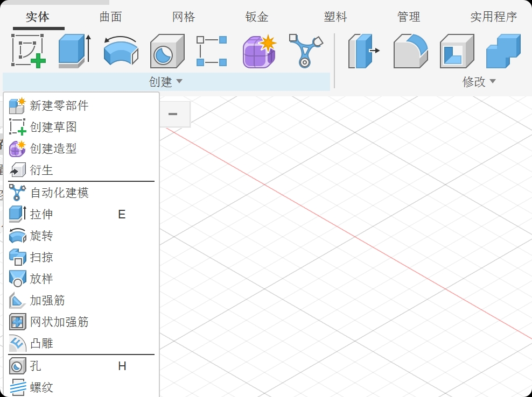Click the Automated Modeling toolbar icon
This screenshot has width=532, height=397.
coord(305,51)
